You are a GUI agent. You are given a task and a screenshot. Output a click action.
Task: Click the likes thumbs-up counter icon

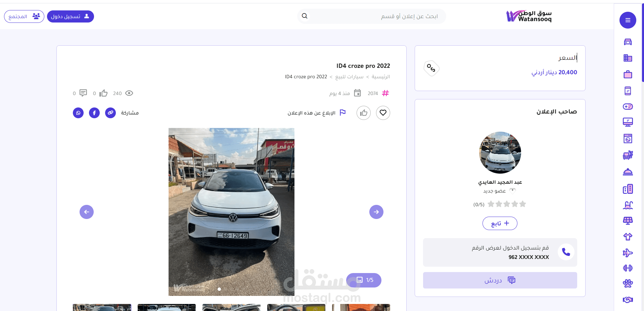(x=103, y=93)
